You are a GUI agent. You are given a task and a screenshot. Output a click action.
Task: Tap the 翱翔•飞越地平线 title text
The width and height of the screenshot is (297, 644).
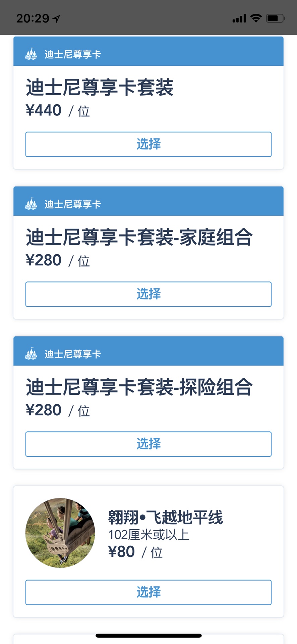(x=165, y=517)
